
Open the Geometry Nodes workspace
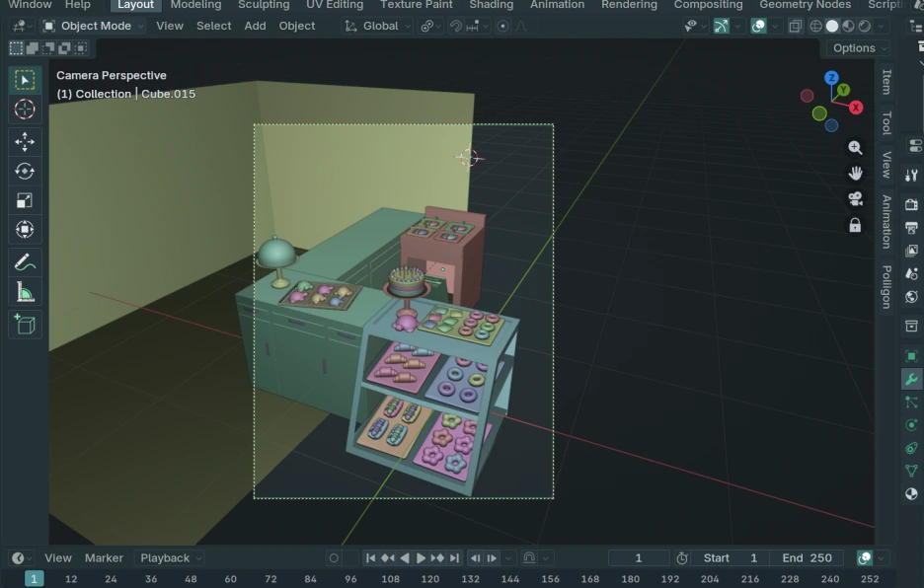[x=805, y=5]
